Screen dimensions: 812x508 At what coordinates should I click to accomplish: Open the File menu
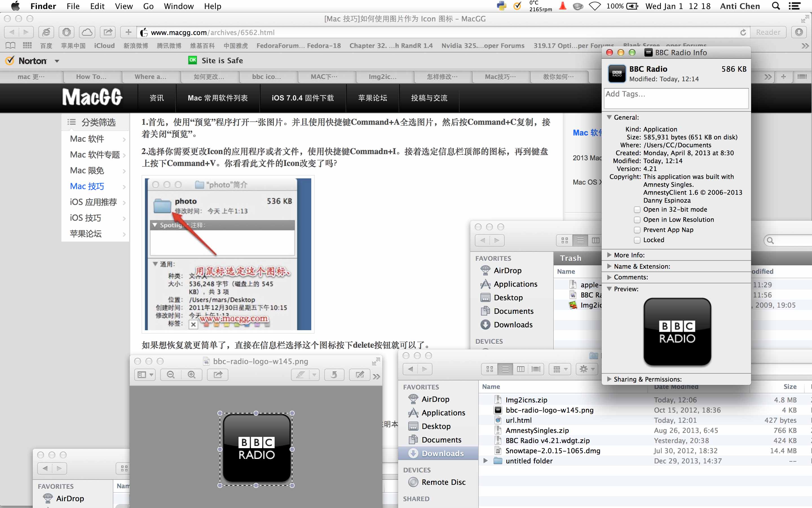point(73,6)
